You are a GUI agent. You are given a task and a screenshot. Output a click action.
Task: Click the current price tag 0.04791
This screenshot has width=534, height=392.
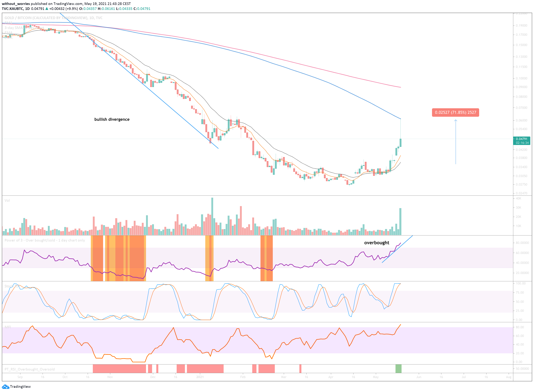522,139
